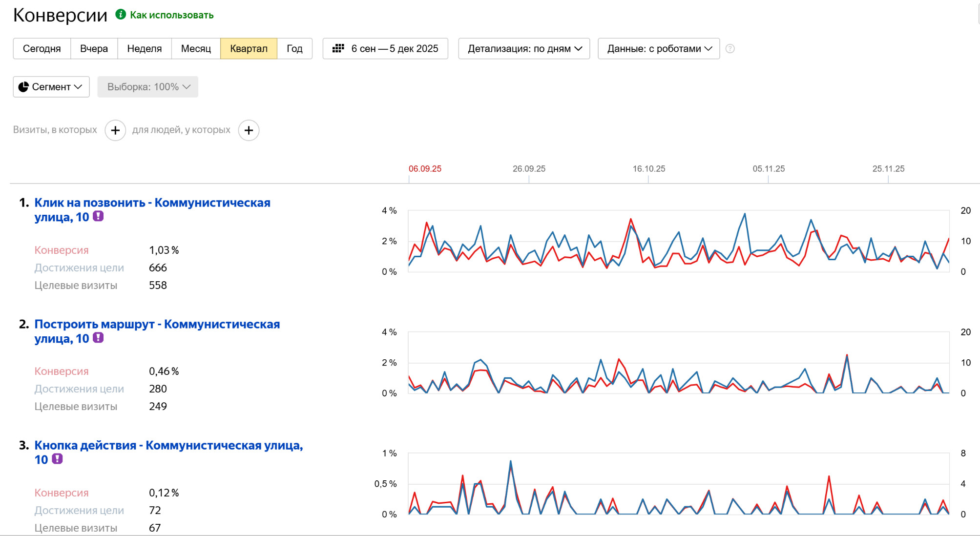
Task: Open the '6 сен — 5 дек 2025' date range
Action: [x=385, y=48]
